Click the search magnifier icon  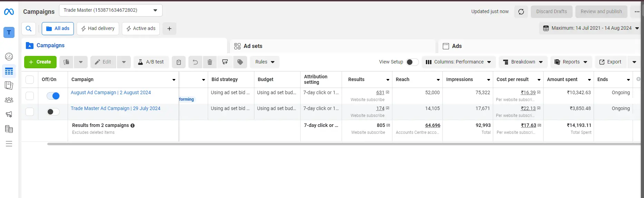[x=29, y=29]
